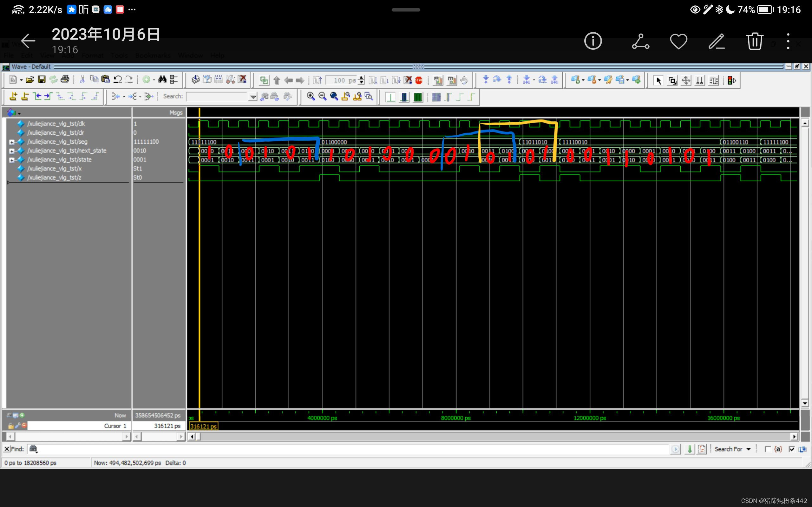Click the gallery back arrow button
Screen dimensions: 812x507
(x=28, y=42)
